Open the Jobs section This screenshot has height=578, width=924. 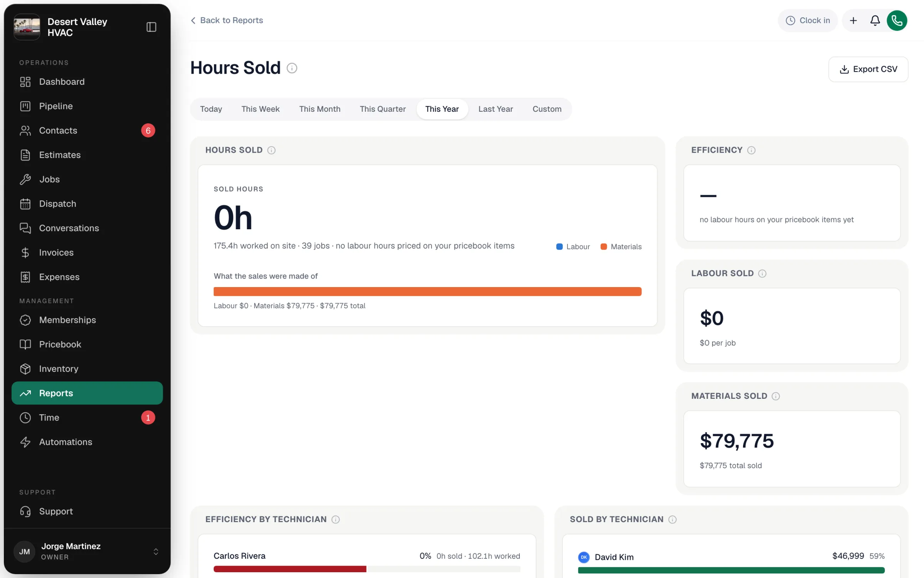point(87,179)
